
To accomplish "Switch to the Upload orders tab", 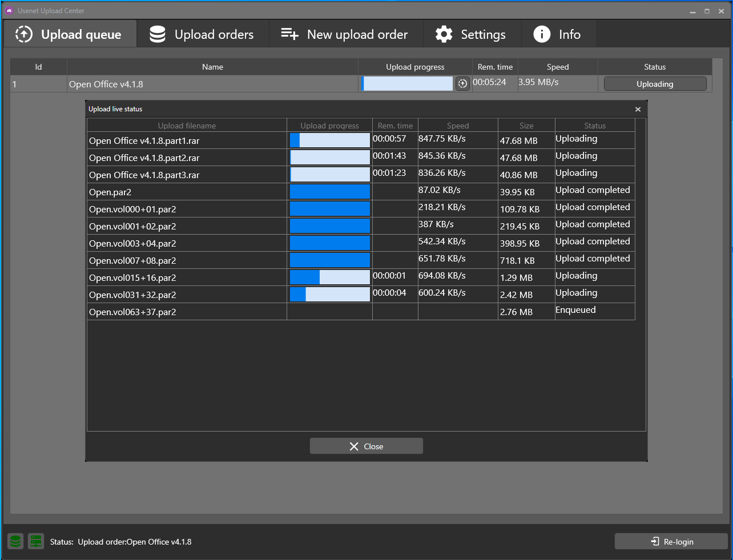I will pyautogui.click(x=203, y=34).
